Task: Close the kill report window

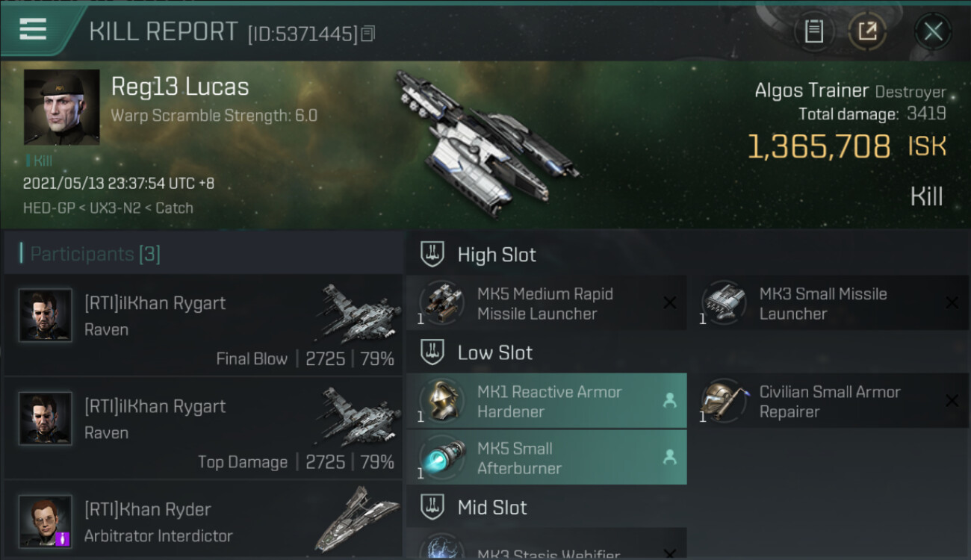Action: pos(933,31)
